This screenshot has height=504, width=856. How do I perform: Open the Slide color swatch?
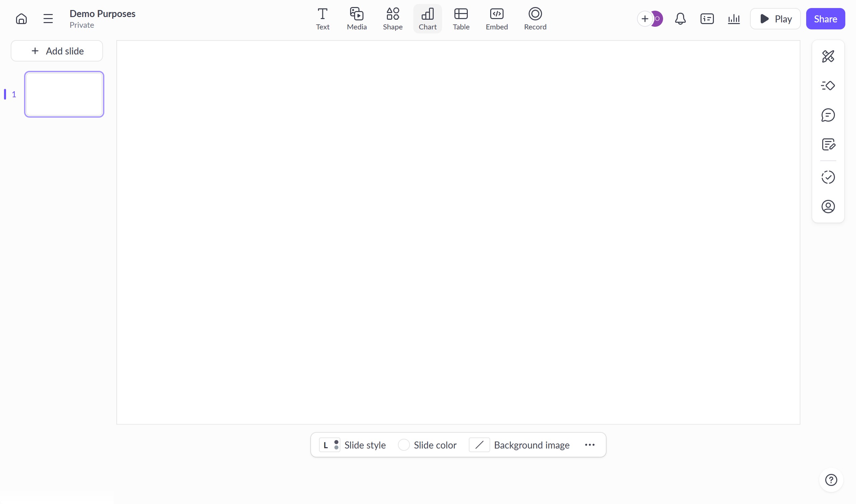click(404, 445)
